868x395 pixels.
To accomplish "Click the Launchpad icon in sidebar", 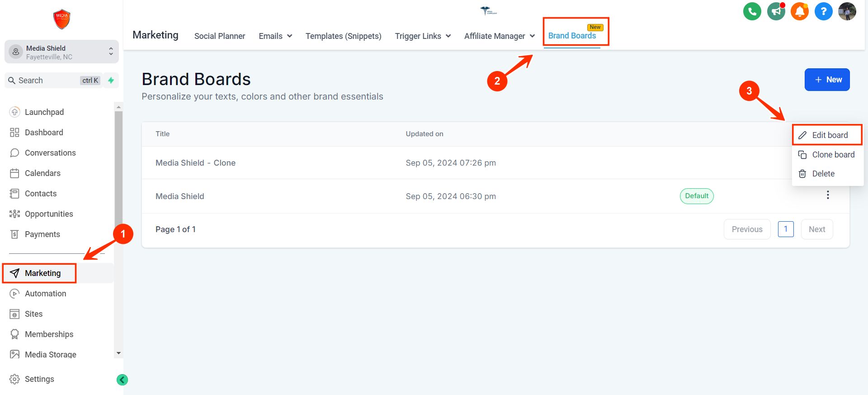I will [15, 112].
